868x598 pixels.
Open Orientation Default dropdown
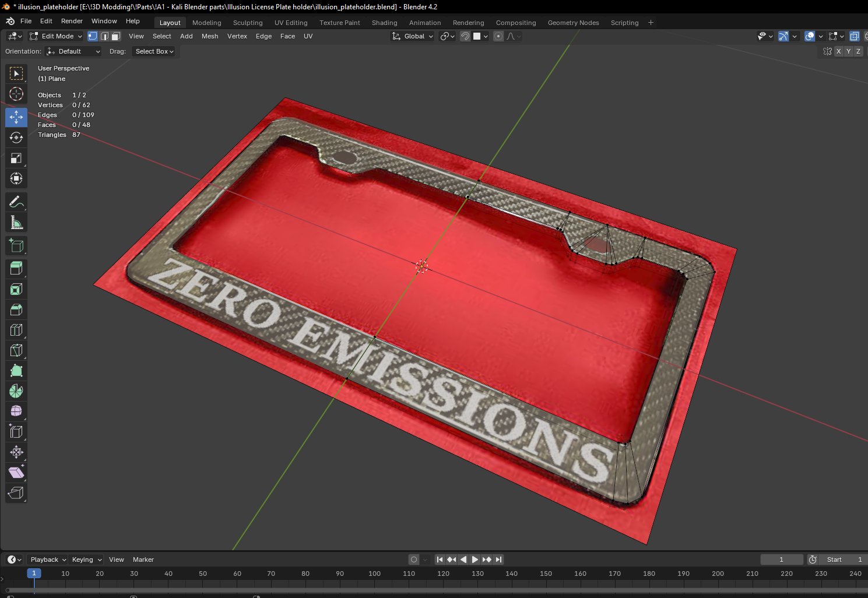(73, 51)
